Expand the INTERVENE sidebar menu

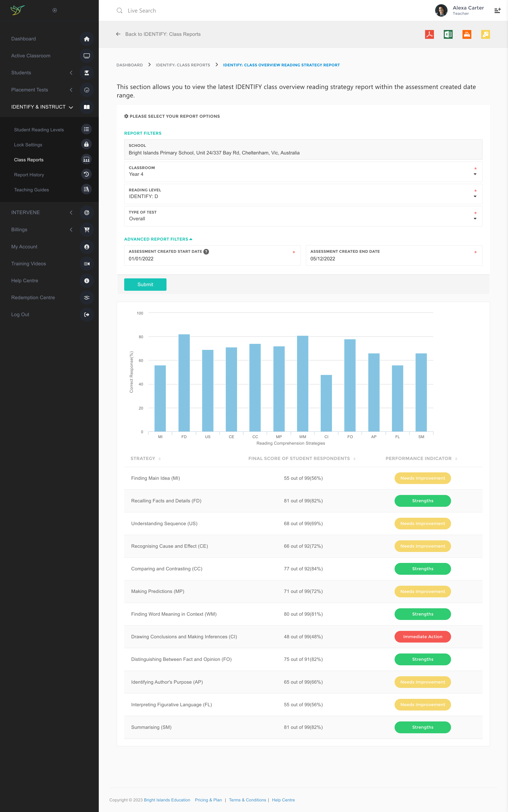click(26, 213)
